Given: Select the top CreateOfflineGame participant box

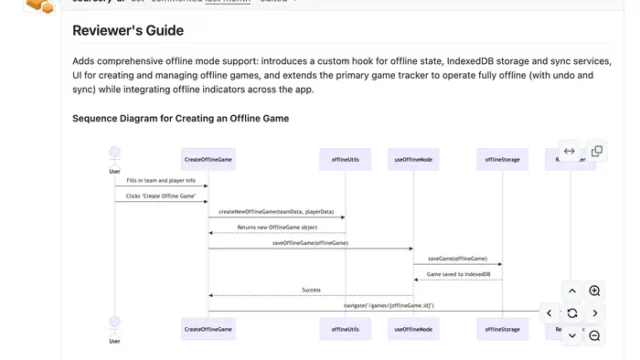Looking at the screenshot, I should click(208, 160).
